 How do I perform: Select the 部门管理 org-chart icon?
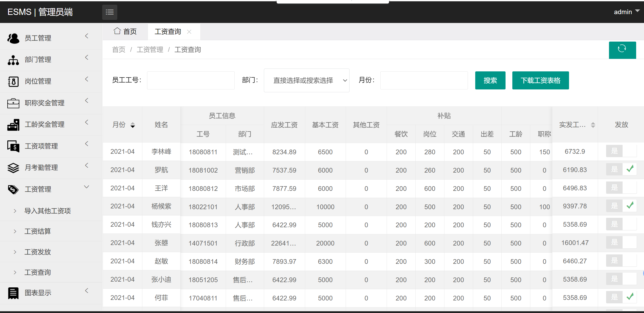click(13, 60)
